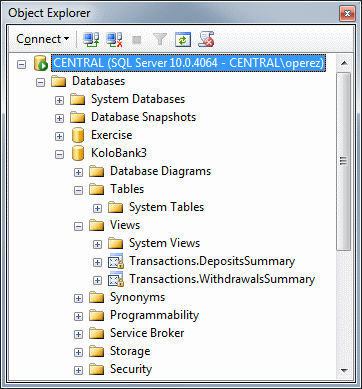
Task: Click the Synonyms folder icon
Action: [x=97, y=297]
